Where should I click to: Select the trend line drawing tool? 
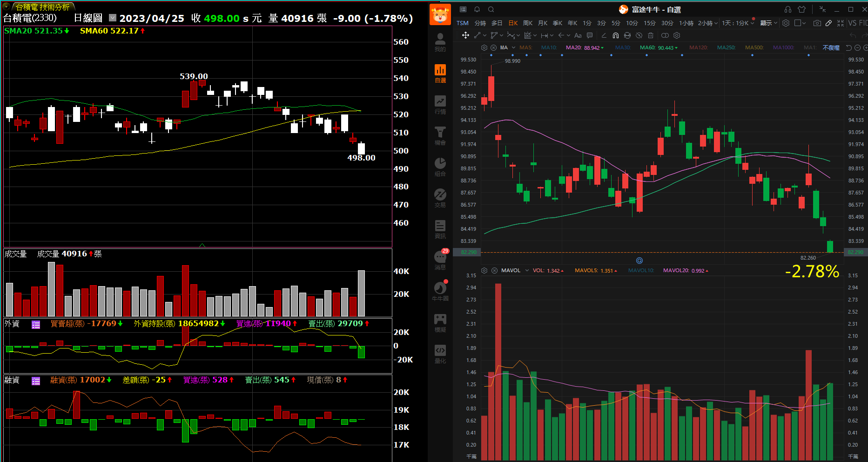click(x=477, y=35)
